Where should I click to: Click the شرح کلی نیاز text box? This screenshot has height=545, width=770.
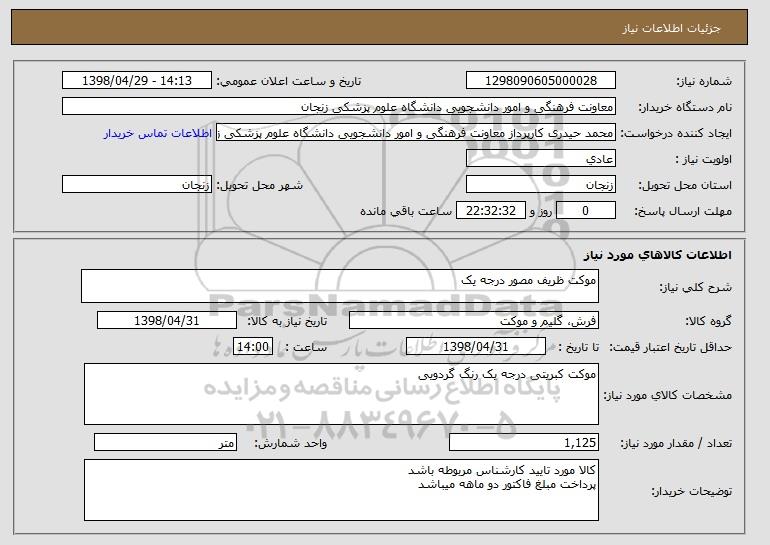pos(340,286)
